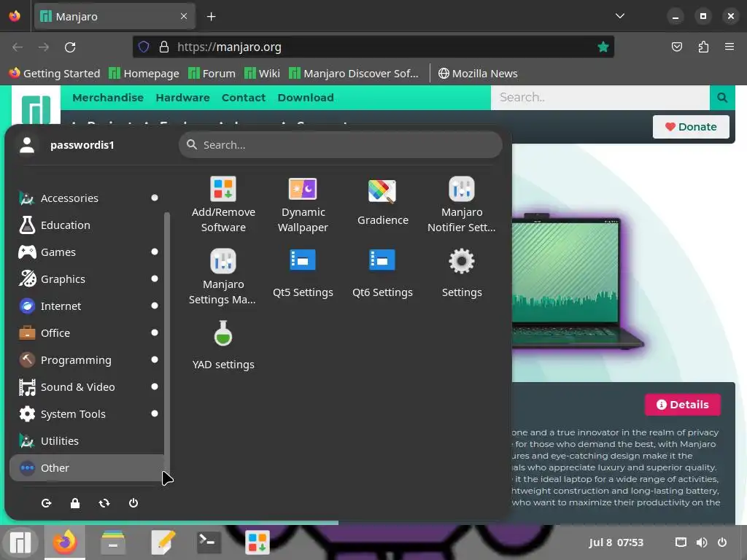Open terminal from taskbar
747x560 pixels.
208,542
